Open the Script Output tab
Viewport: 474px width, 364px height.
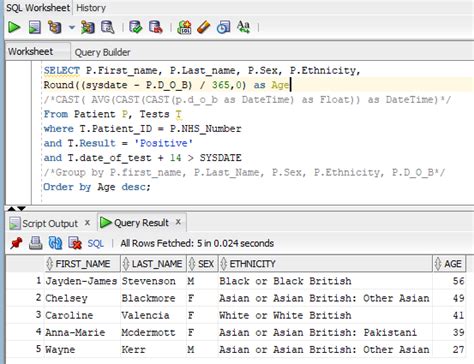(50, 223)
